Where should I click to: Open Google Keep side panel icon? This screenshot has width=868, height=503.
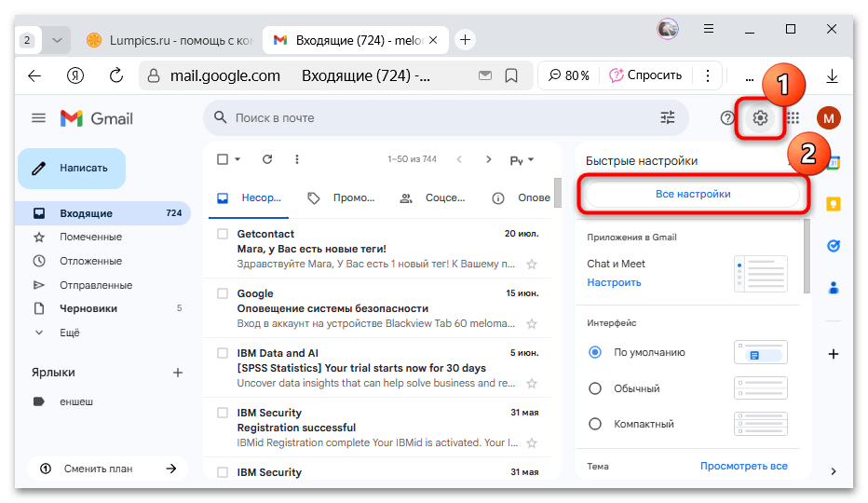[834, 204]
